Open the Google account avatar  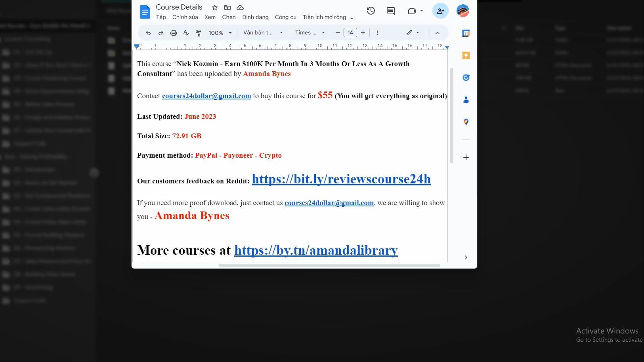pyautogui.click(x=463, y=11)
